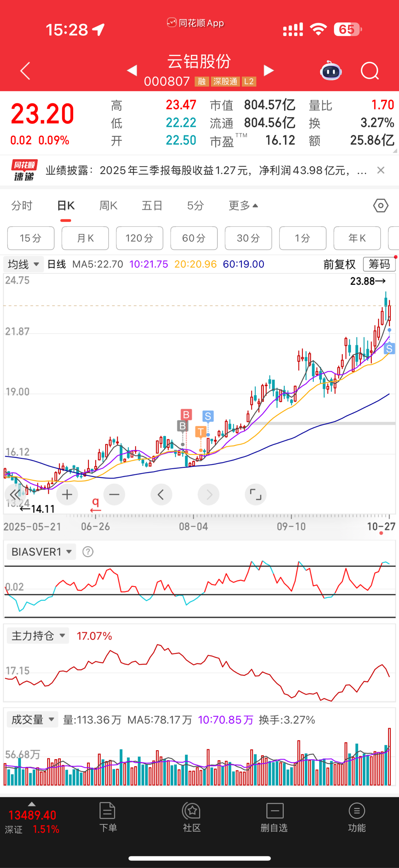Image resolution: width=399 pixels, height=868 pixels.
Task: Toggle 前复权 price adjustment mode
Action: pos(339,264)
